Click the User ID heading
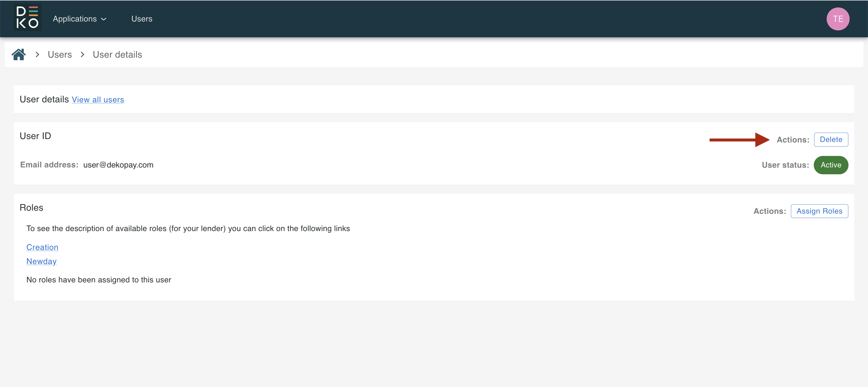 coord(35,136)
